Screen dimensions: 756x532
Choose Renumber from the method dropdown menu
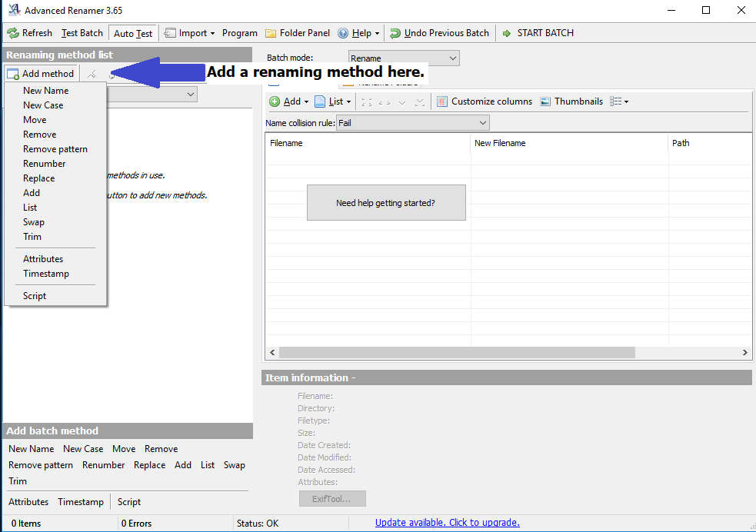point(45,164)
